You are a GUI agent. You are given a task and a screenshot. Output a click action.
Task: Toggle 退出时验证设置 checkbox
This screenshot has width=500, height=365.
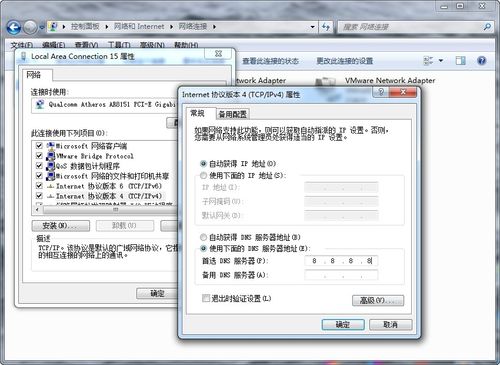coord(206,298)
